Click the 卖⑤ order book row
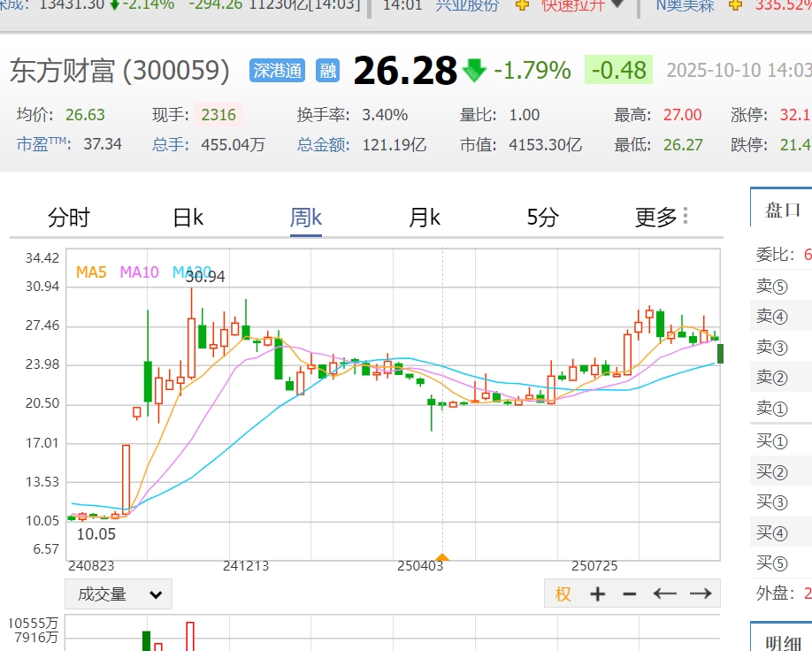Screen dimensions: 812x651 [x=781, y=286]
